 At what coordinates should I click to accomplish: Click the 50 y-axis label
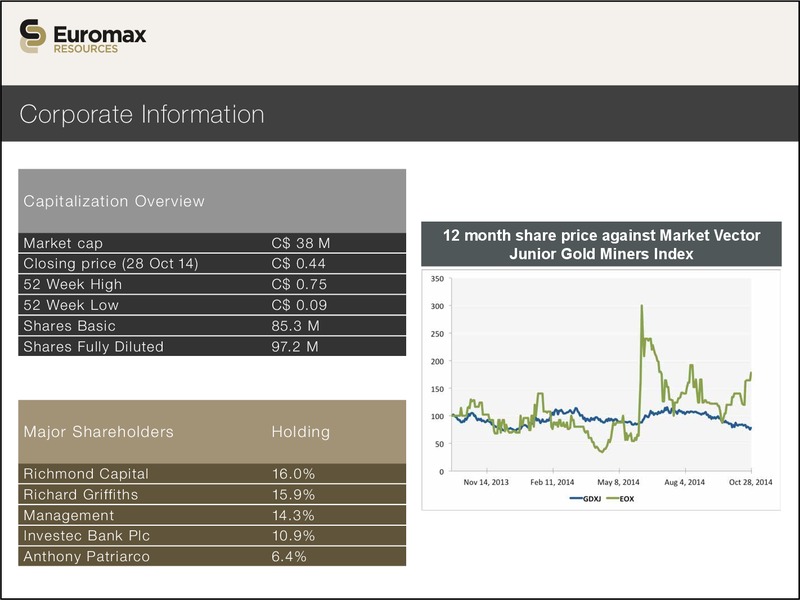[x=439, y=444]
